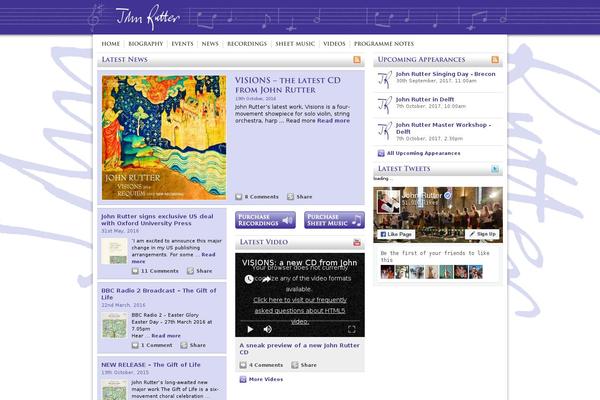Click the Purchase Sheet Music button

[334, 220]
